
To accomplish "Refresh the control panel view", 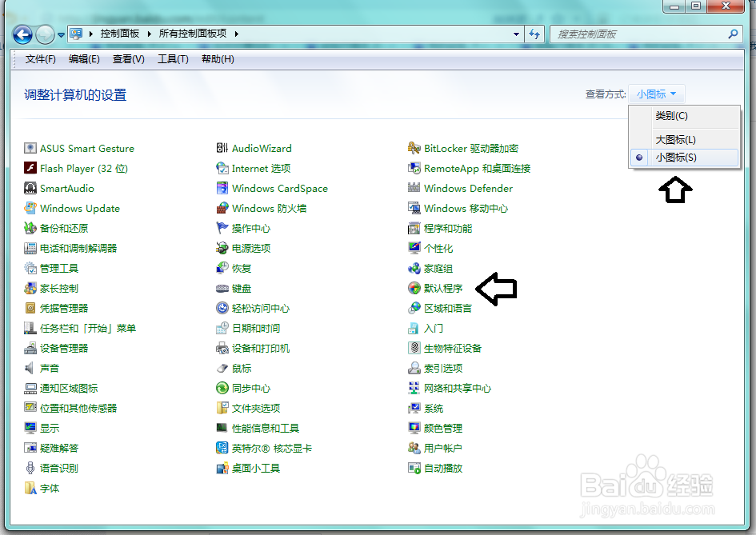I will tap(534, 34).
